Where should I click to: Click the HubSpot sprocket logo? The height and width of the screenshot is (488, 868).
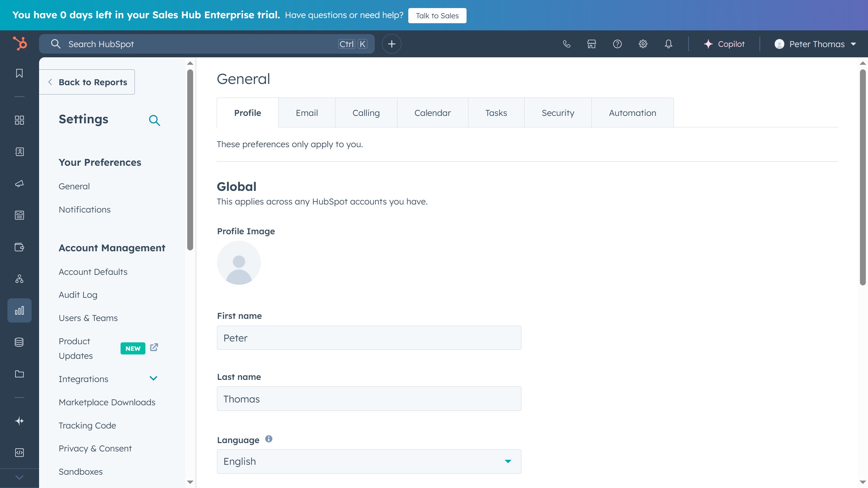click(19, 44)
